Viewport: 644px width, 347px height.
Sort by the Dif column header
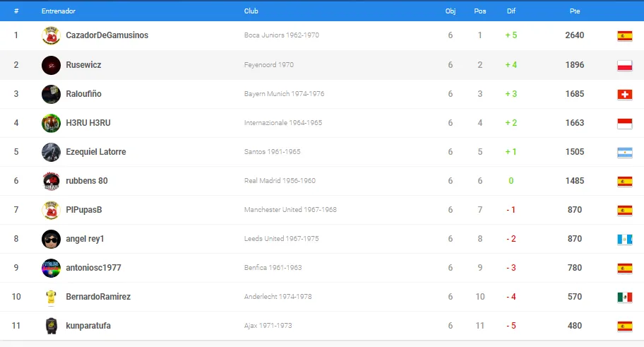pos(511,11)
